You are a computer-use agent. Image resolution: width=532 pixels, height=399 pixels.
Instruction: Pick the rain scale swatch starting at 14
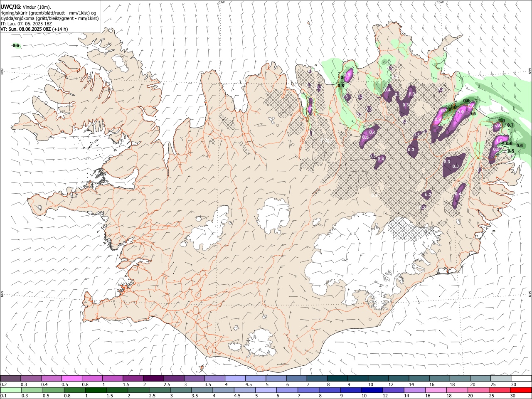[x=414, y=390]
